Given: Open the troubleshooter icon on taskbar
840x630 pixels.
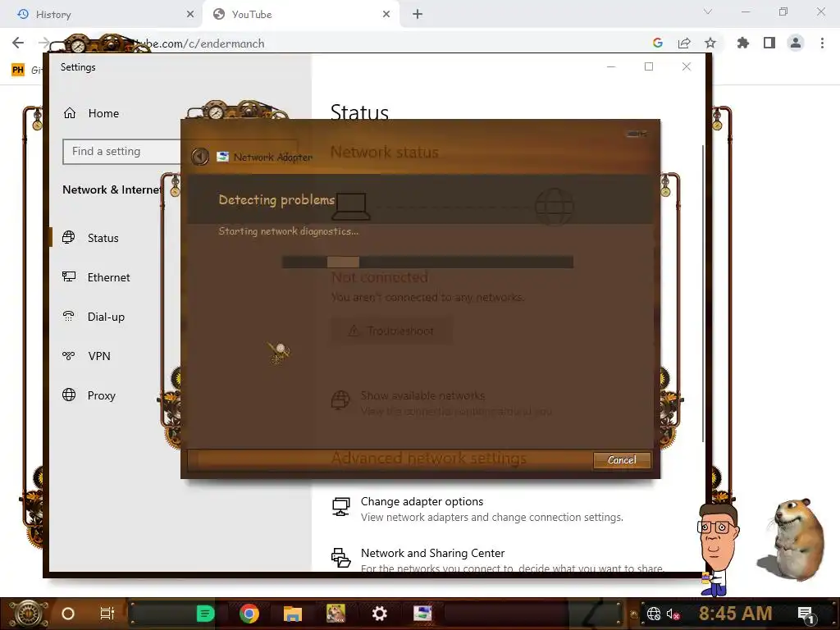Looking at the screenshot, I should tap(422, 614).
